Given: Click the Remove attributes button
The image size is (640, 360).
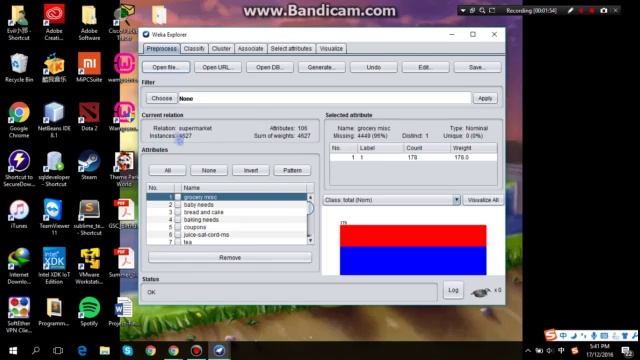Looking at the screenshot, I should click(230, 258).
